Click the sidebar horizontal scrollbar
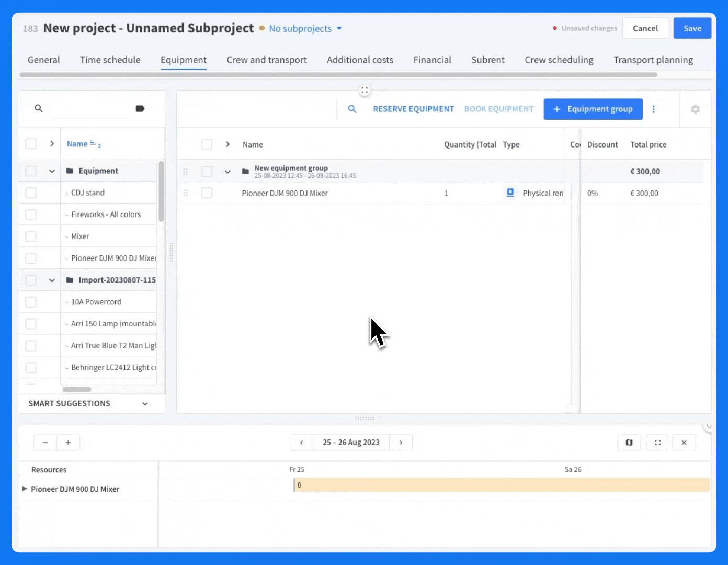The image size is (728, 565). 77,389
